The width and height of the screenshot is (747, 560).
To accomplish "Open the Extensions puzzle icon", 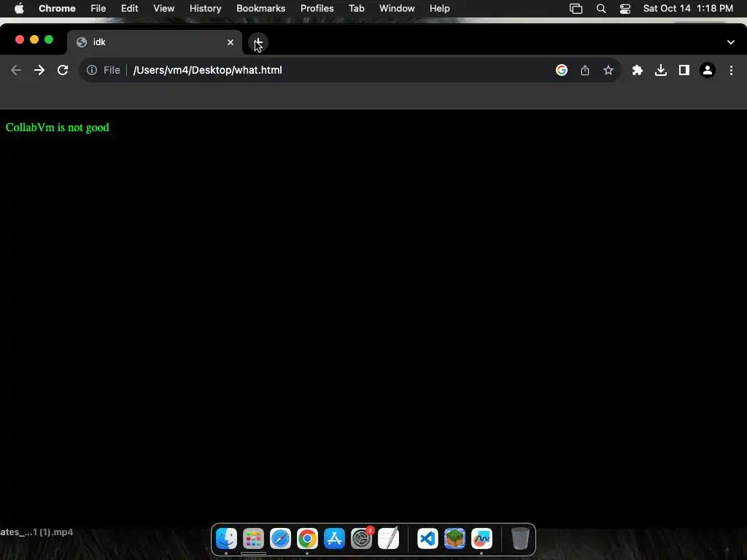I will pyautogui.click(x=638, y=70).
